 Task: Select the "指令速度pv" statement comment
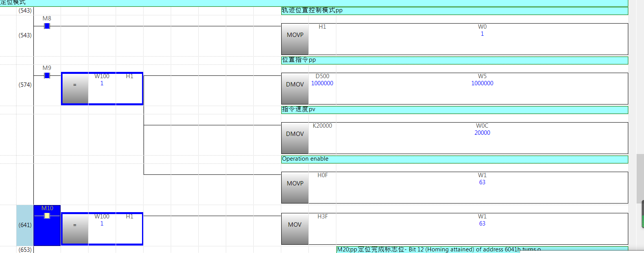pyautogui.click(x=454, y=110)
